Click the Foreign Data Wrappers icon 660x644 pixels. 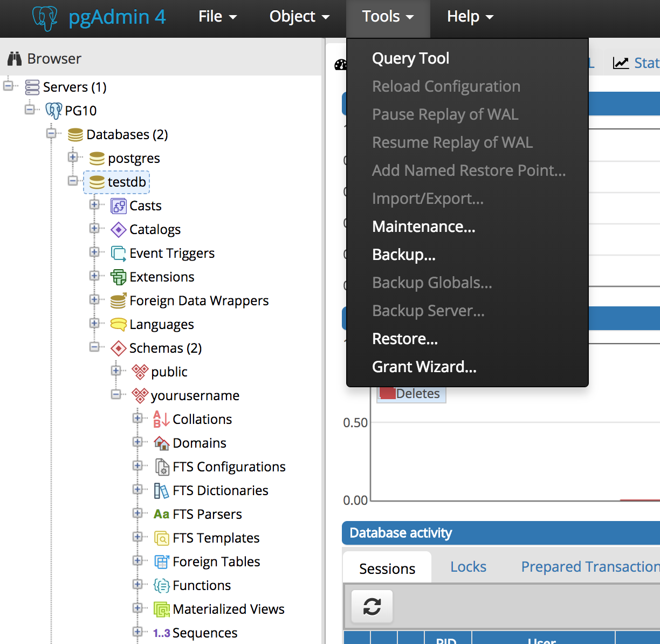point(118,301)
